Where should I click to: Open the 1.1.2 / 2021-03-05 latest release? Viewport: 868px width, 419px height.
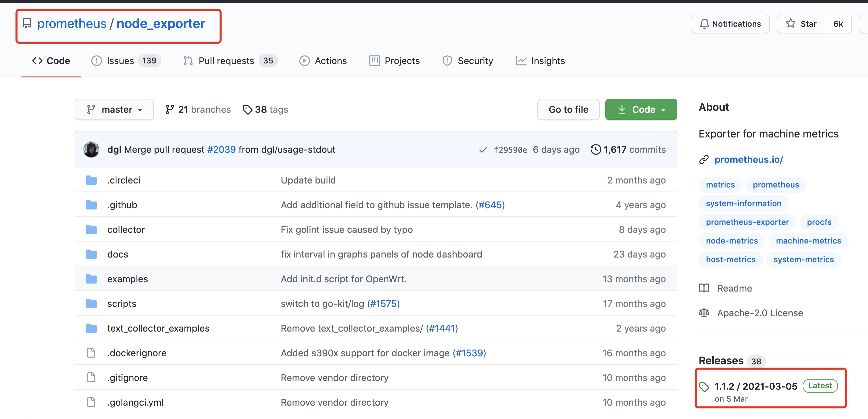tap(755, 386)
